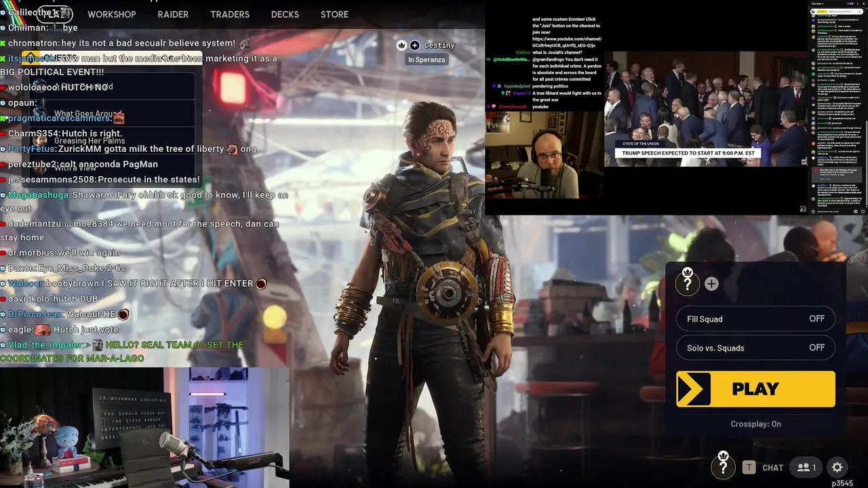The width and height of the screenshot is (868, 488).
Task: Select the Destiny player name
Action: tap(439, 45)
